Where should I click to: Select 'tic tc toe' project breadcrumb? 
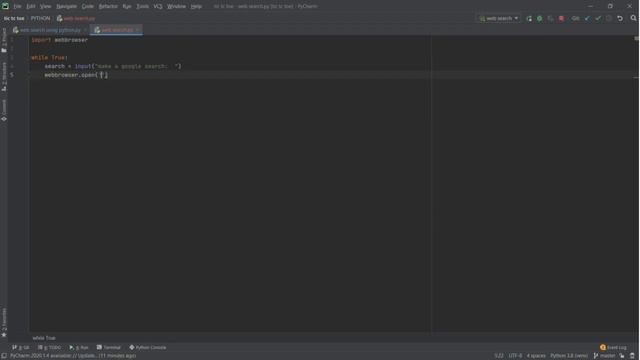click(14, 18)
